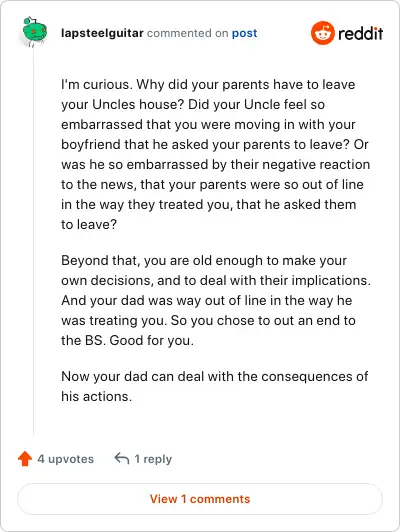Select the paragraph starting "Beyond that, you are"

(216, 300)
